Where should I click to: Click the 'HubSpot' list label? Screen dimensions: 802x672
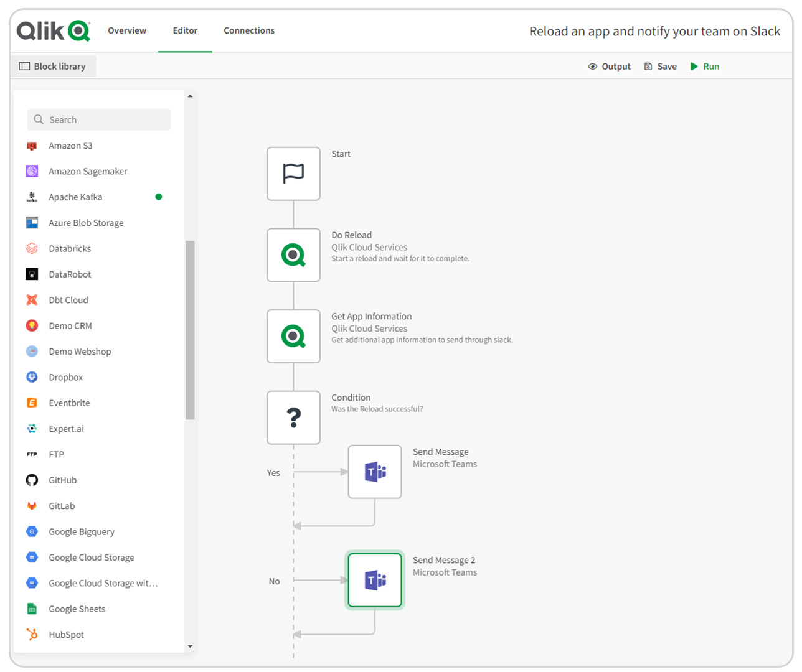click(67, 635)
